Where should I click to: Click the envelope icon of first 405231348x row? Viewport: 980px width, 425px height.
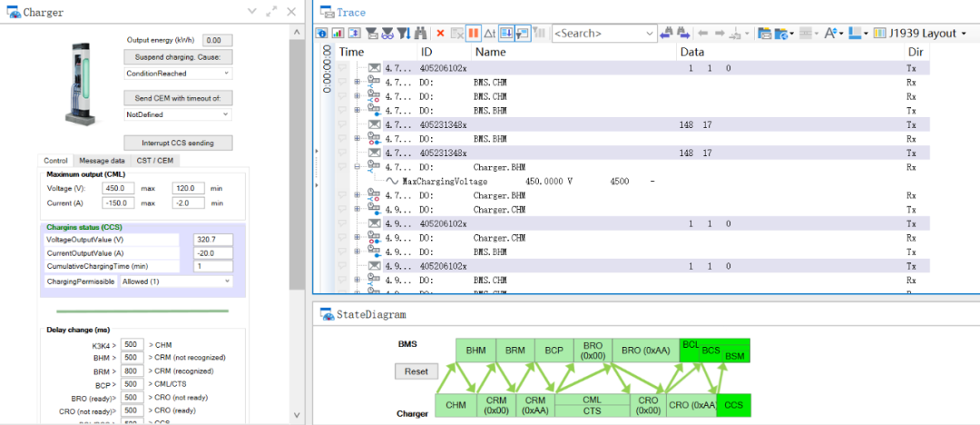374,124
